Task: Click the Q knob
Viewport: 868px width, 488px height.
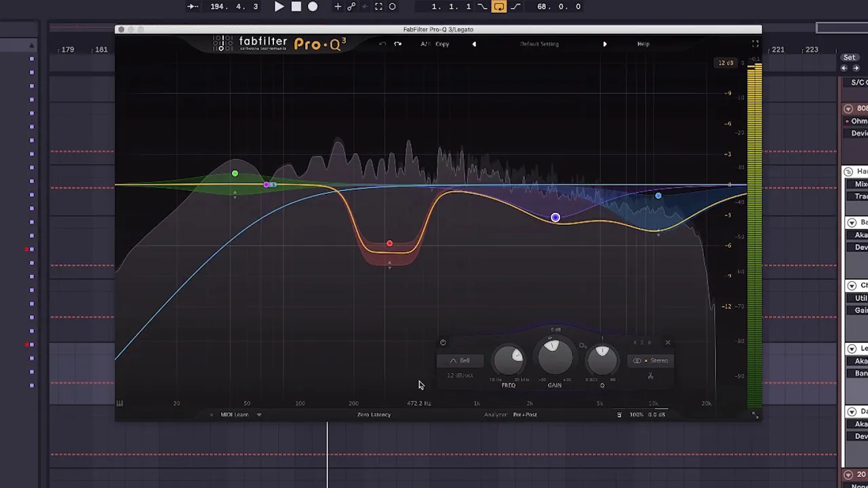Action: point(601,360)
